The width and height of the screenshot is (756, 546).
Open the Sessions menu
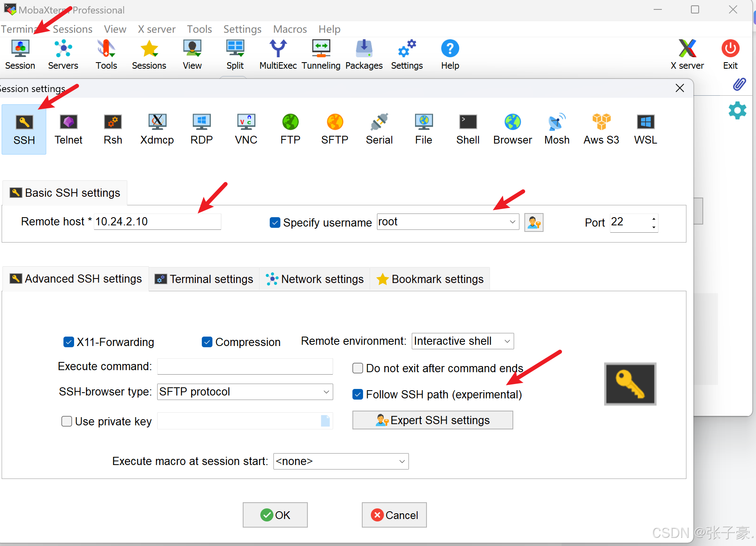72,29
